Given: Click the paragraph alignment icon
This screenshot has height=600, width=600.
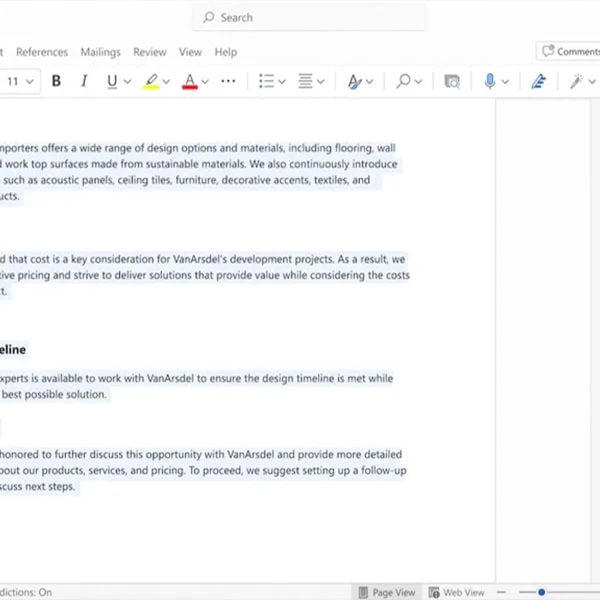Looking at the screenshot, I should [305, 81].
